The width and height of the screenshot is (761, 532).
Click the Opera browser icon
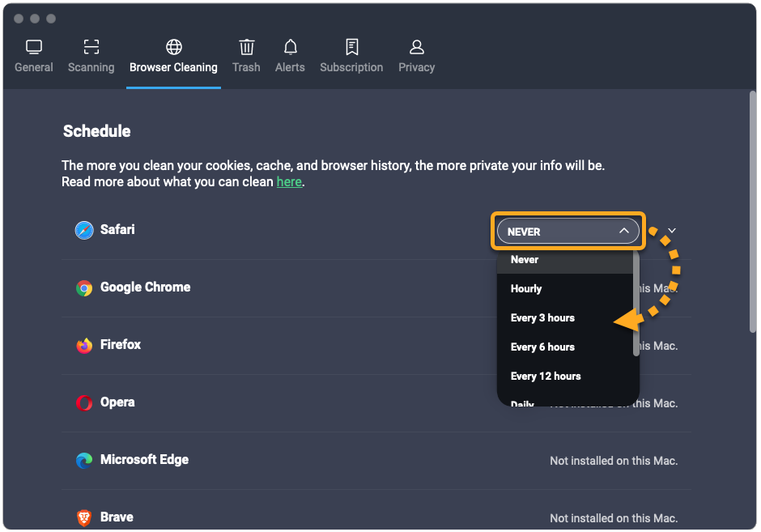[x=84, y=403]
